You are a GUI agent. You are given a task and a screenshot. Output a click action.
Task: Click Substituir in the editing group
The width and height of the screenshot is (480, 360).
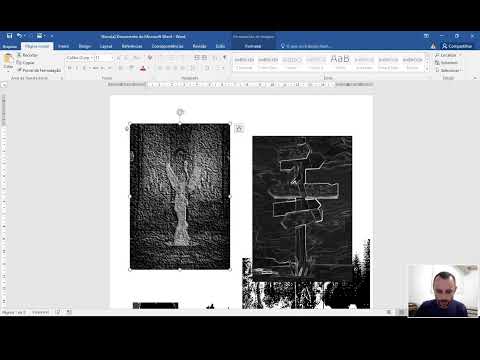[447, 62]
